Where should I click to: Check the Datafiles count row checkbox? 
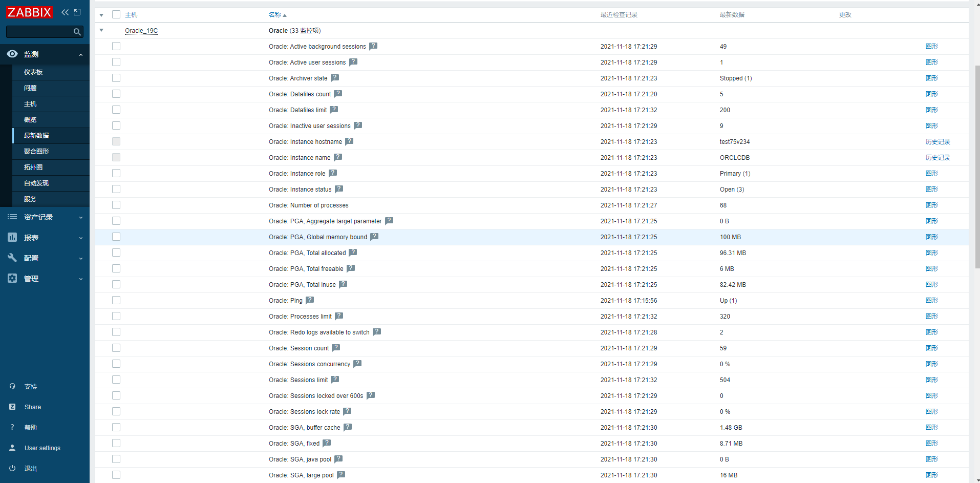(116, 94)
